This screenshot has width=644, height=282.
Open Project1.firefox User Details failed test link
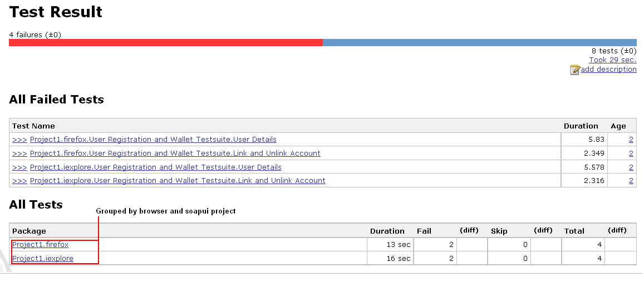coord(153,140)
